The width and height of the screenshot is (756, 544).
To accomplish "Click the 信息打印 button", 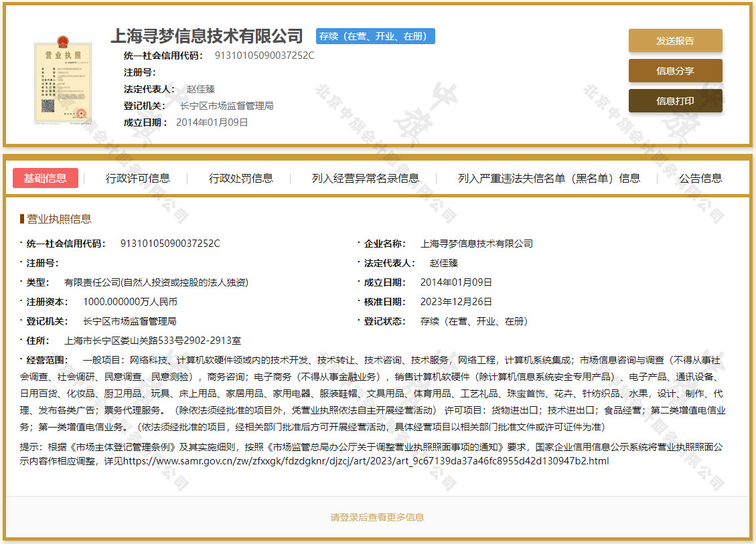I will [675, 100].
